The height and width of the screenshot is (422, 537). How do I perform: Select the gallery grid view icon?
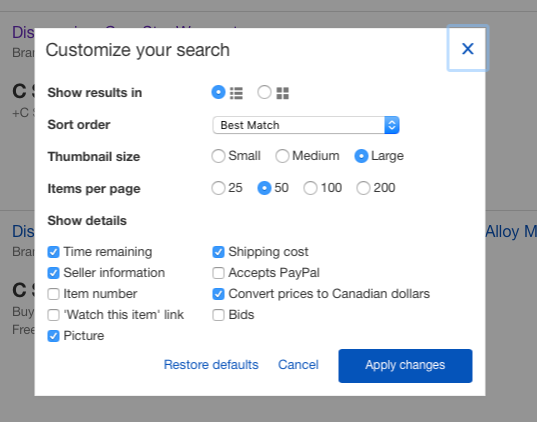283,93
